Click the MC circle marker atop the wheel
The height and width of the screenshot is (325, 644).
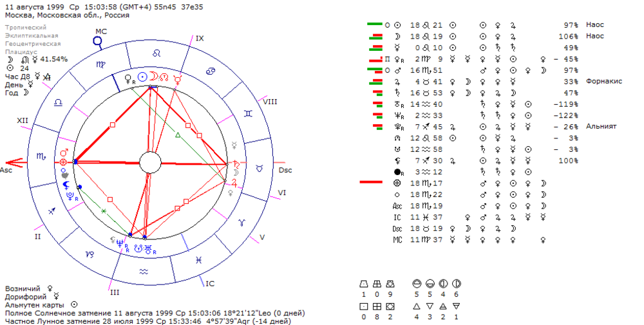(98, 41)
